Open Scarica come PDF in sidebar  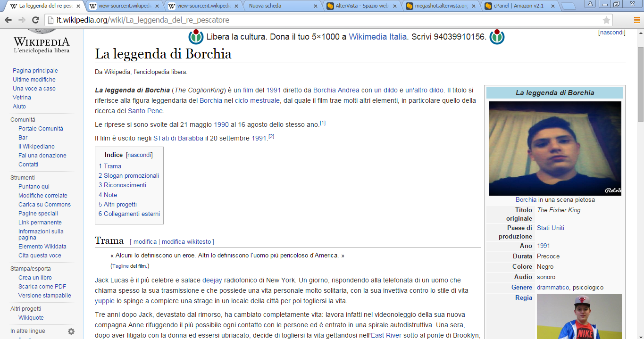pos(42,287)
